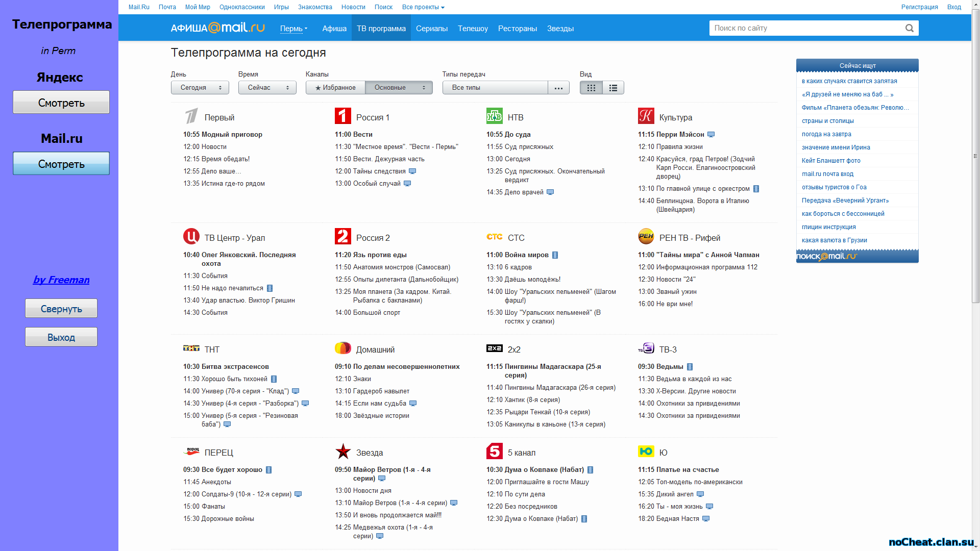Open the Рестораны tab
The height and width of the screenshot is (551, 980).
pyautogui.click(x=518, y=29)
